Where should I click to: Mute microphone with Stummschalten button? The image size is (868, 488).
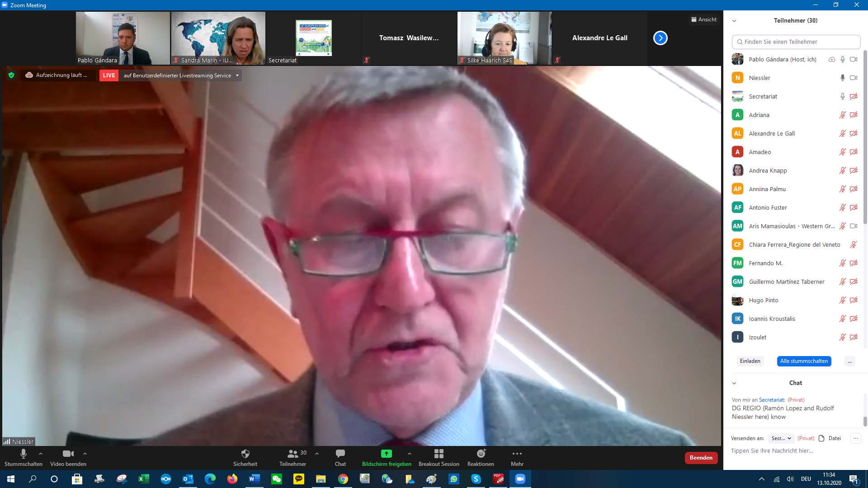[23, 454]
